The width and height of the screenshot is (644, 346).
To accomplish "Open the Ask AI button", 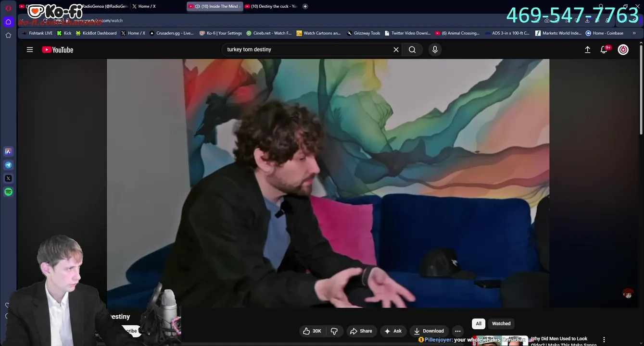I will click(393, 331).
